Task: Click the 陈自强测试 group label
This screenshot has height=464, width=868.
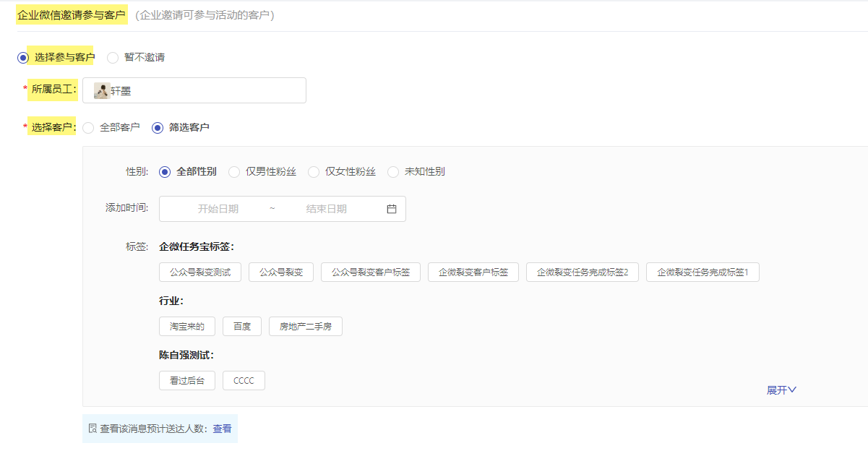Action: [x=186, y=355]
